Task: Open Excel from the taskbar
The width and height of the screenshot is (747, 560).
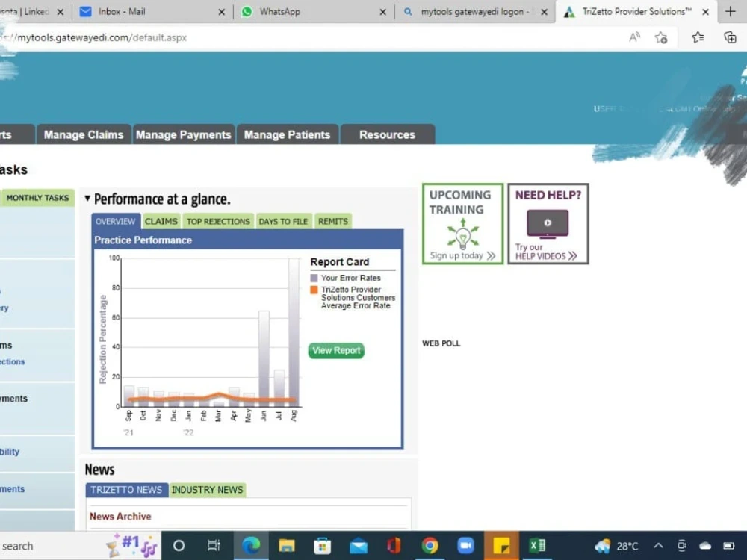Action: click(537, 546)
